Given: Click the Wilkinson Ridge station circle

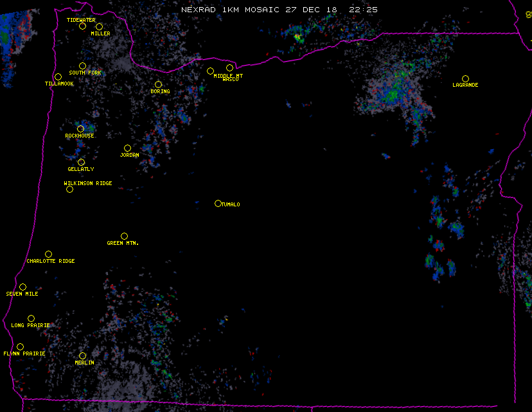Looking at the screenshot, I should (69, 189).
